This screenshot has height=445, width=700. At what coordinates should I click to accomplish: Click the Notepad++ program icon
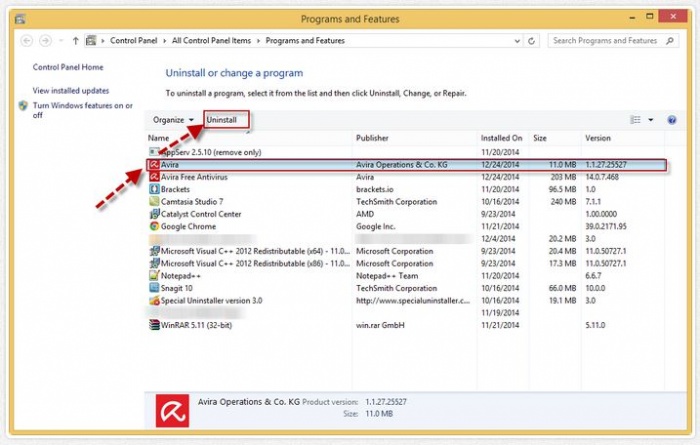click(154, 275)
